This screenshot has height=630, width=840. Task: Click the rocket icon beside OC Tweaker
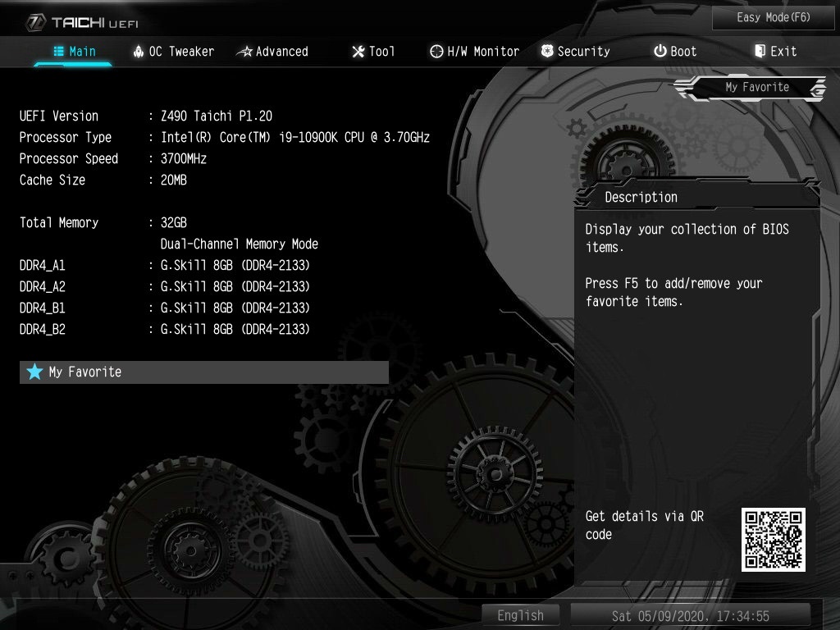click(x=138, y=52)
